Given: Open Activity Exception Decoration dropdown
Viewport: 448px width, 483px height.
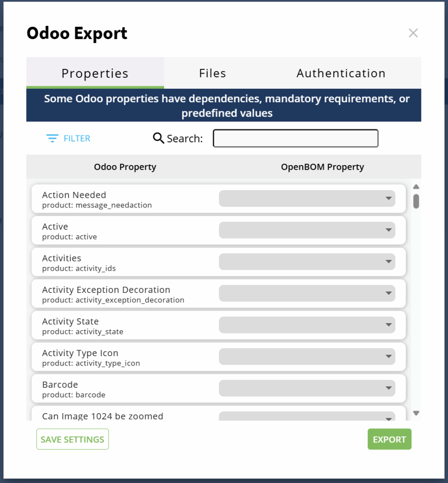Looking at the screenshot, I should click(x=307, y=293).
